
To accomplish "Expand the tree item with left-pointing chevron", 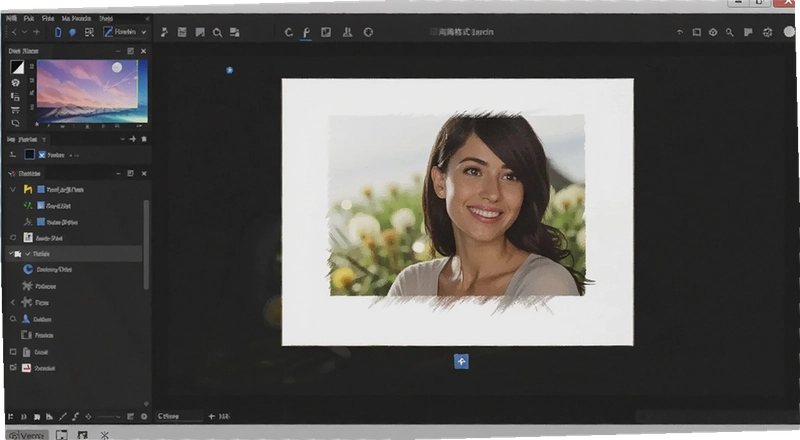I will point(13,302).
